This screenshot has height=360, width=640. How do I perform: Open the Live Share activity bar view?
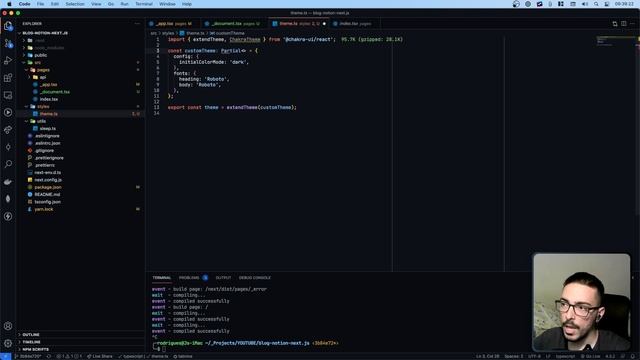(x=8, y=130)
